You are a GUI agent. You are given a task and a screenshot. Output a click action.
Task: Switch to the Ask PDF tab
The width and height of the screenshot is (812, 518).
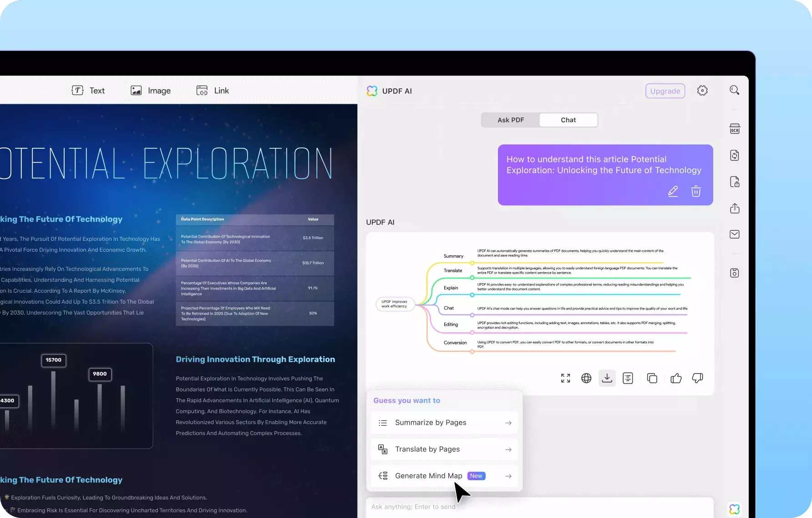click(511, 120)
